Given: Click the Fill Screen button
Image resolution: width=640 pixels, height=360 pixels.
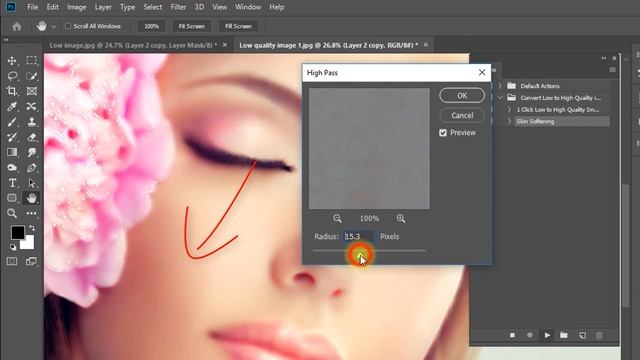Looking at the screenshot, I should point(238,26).
